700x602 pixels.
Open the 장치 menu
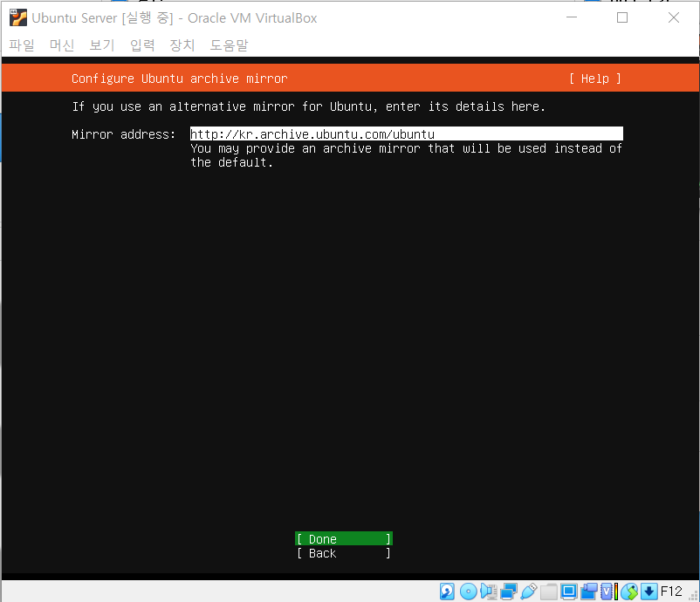click(182, 45)
